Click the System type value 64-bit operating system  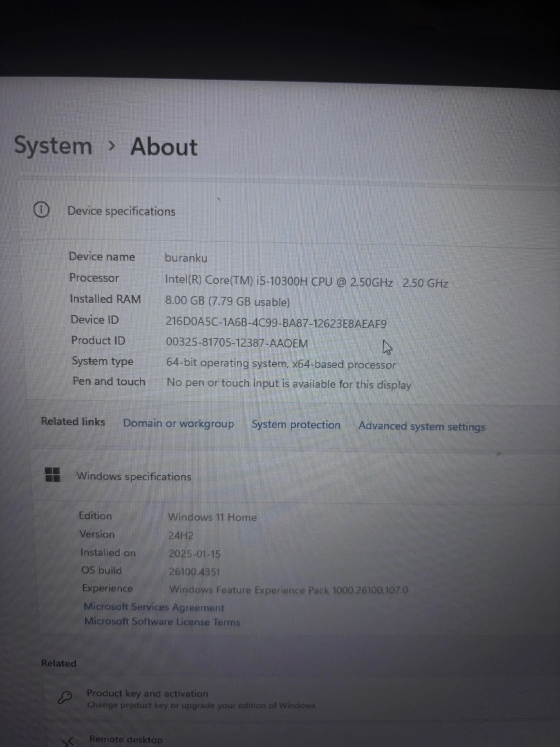[x=281, y=364]
